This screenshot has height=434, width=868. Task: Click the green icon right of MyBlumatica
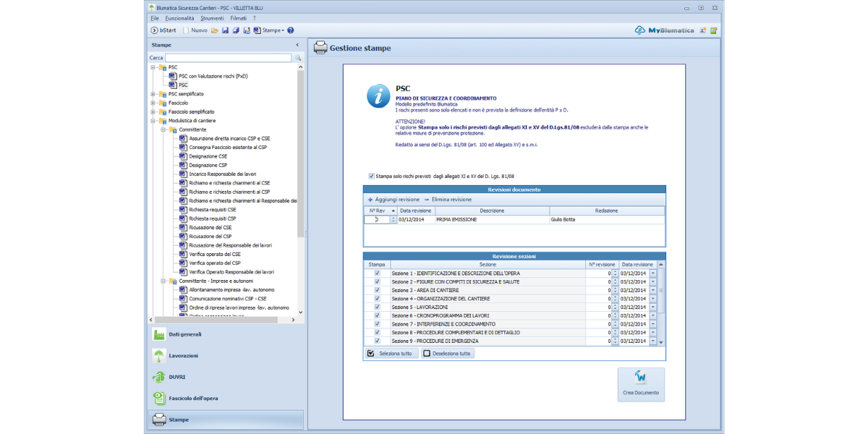pyautogui.click(x=713, y=30)
